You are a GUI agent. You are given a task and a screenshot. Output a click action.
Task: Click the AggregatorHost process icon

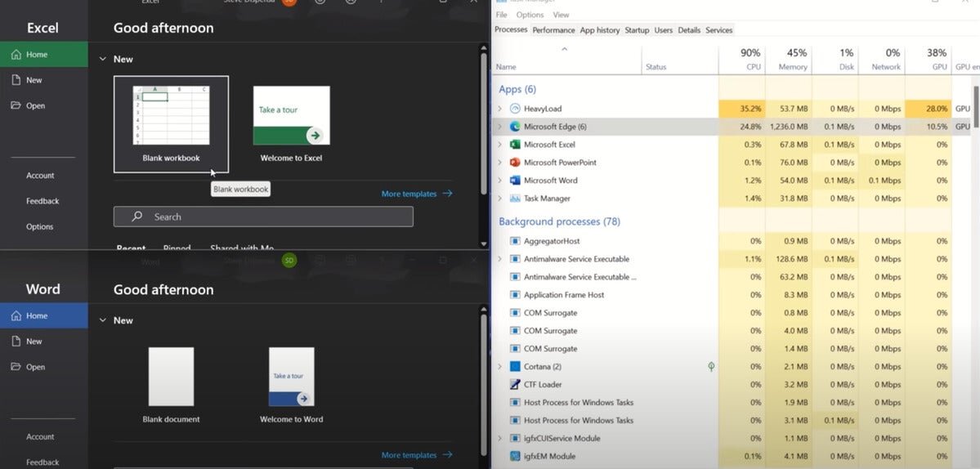[515, 241]
